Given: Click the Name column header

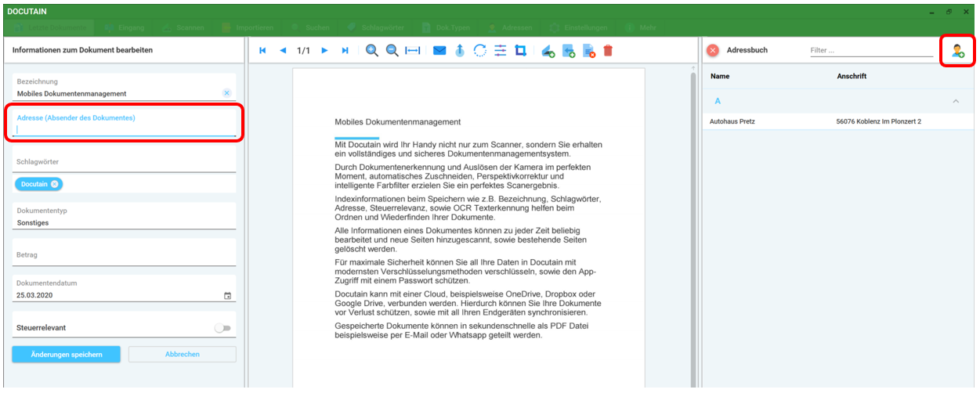Looking at the screenshot, I should click(720, 77).
